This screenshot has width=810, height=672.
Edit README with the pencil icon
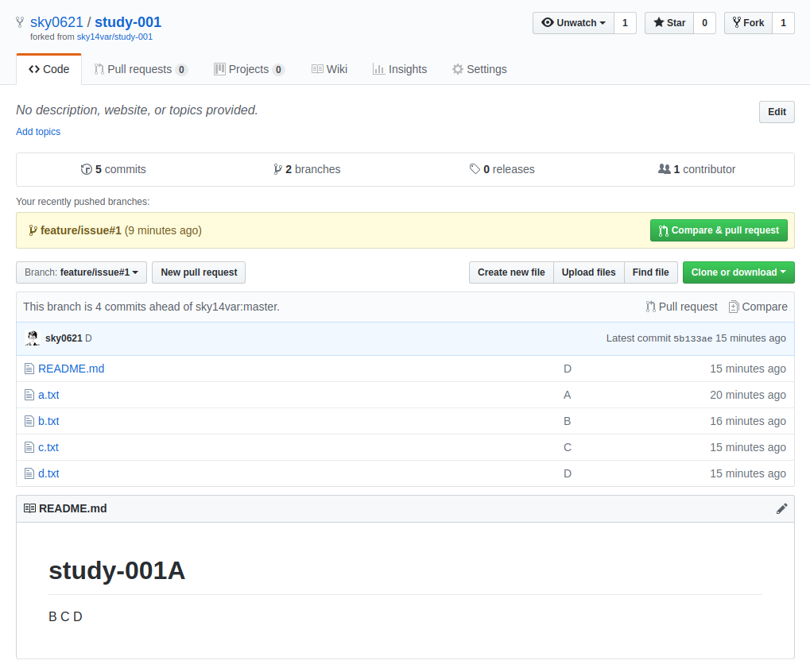click(781, 509)
